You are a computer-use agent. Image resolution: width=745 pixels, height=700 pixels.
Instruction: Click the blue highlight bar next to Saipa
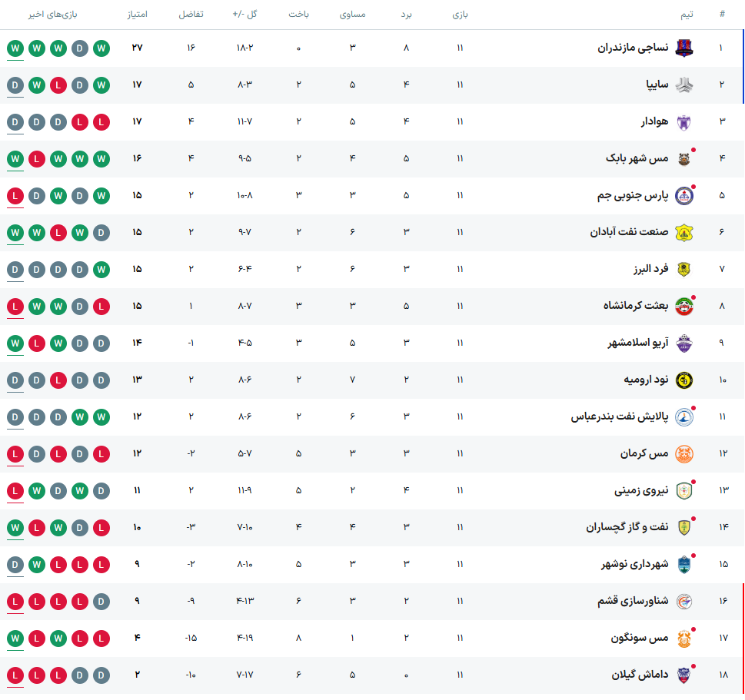[743, 85]
